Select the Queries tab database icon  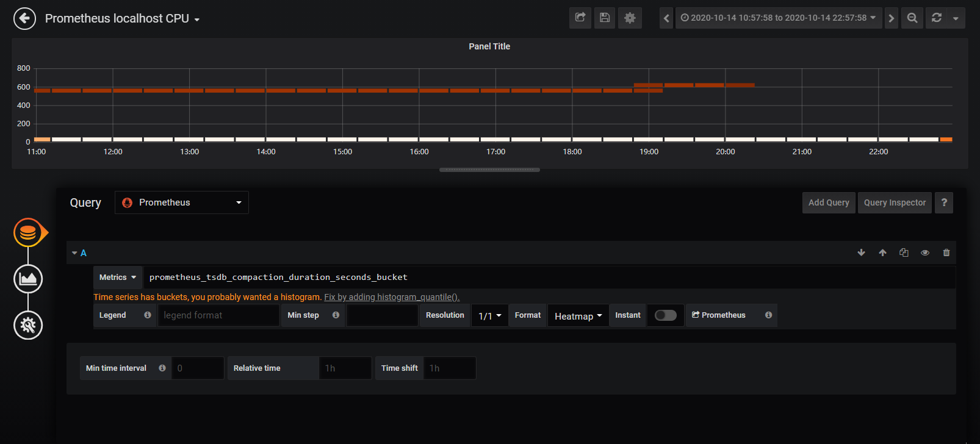point(28,232)
